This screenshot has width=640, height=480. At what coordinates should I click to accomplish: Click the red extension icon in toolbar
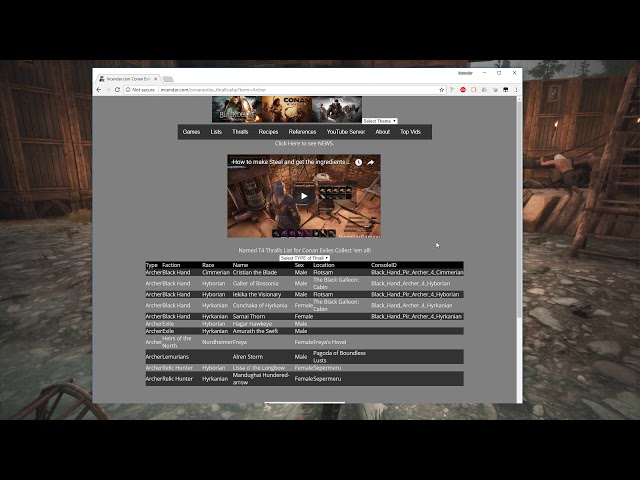pyautogui.click(x=462, y=90)
